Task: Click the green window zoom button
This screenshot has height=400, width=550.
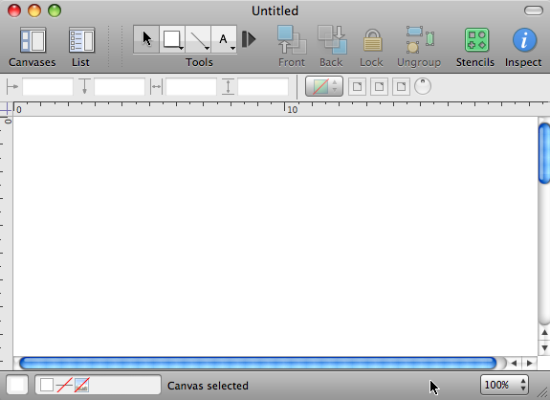Action: pyautogui.click(x=54, y=11)
